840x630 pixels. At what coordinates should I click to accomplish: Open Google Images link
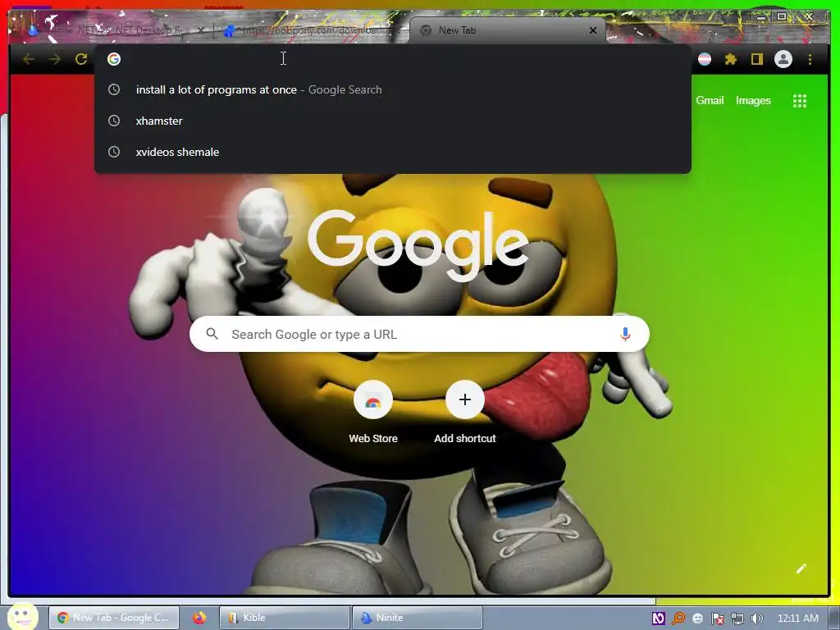tap(753, 101)
